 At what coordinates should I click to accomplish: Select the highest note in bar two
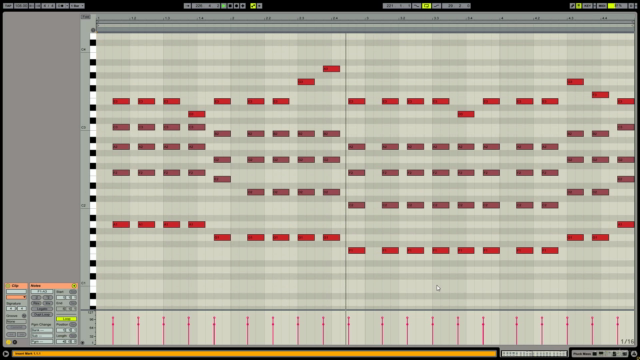pyautogui.click(x=331, y=69)
